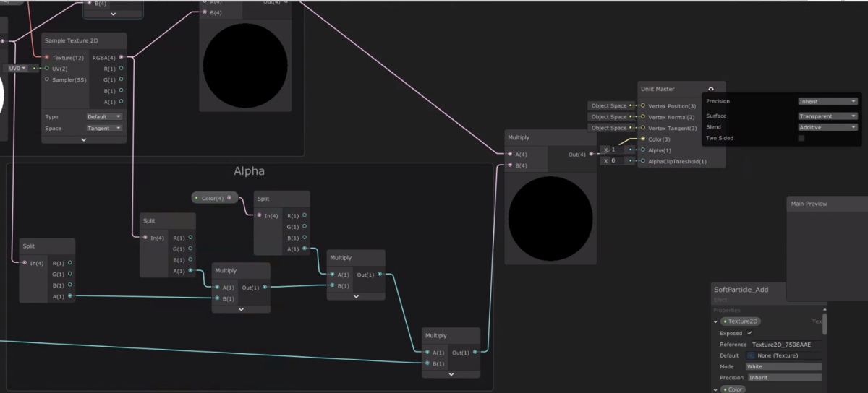Viewport: 868px width, 393px height.
Task: Click the AlphaClipThreshold(1) input port
Action: click(643, 161)
